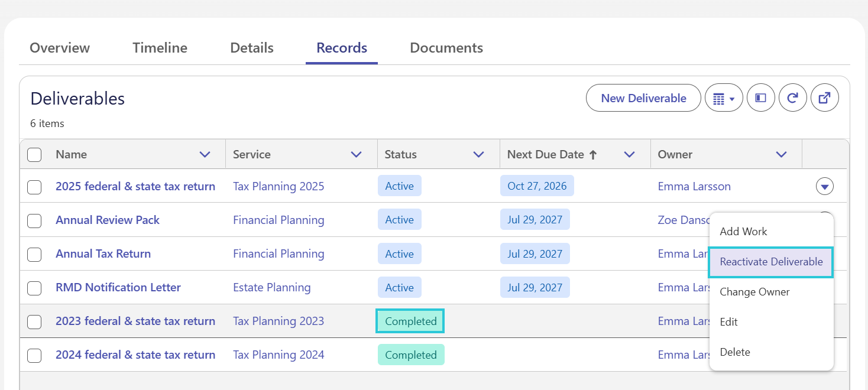Click the Active status of Annual Tax Return

(x=400, y=254)
